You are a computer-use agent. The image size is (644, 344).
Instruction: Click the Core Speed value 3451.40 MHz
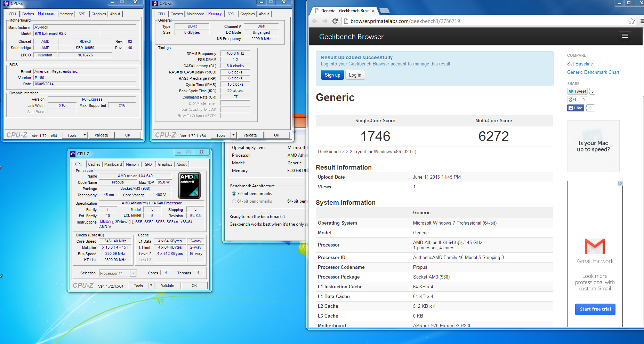pyautogui.click(x=115, y=241)
